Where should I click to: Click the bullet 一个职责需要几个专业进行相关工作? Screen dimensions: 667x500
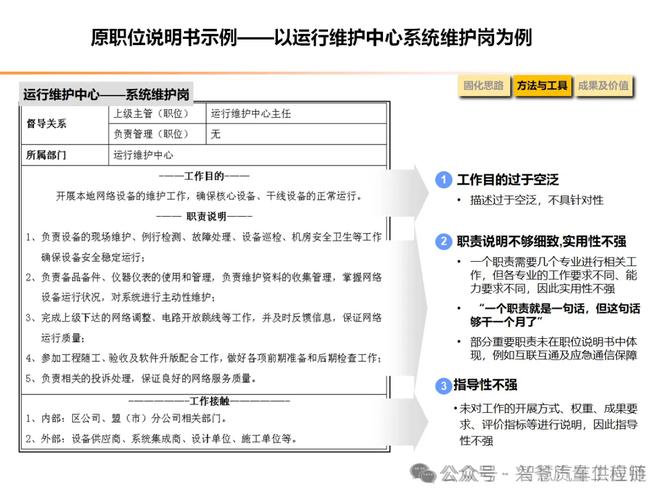point(553,275)
